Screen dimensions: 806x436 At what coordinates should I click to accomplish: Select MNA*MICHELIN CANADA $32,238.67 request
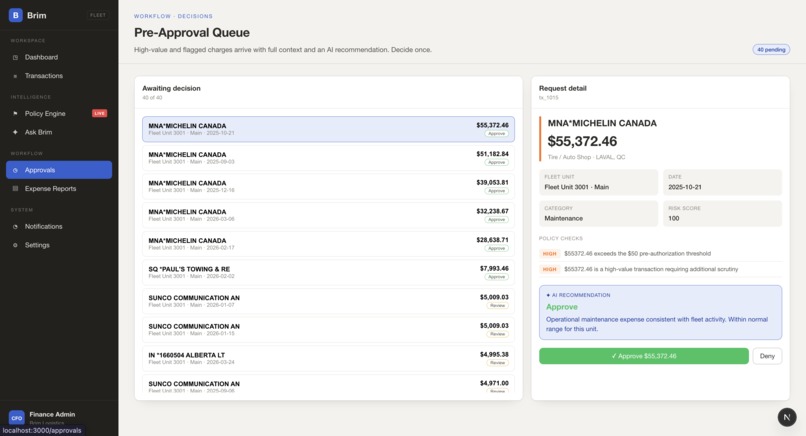pyautogui.click(x=328, y=215)
